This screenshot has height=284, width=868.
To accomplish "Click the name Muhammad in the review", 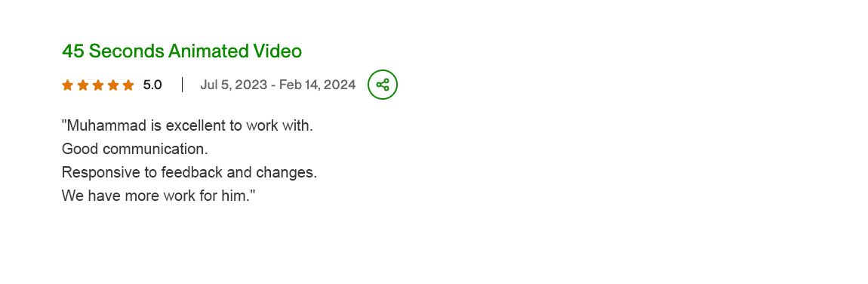I will click(106, 125).
